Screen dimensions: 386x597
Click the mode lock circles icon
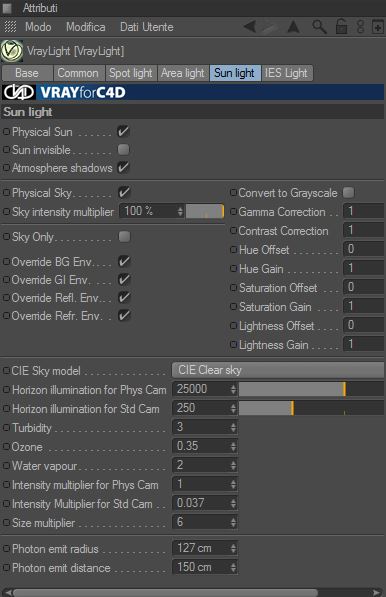[360, 27]
